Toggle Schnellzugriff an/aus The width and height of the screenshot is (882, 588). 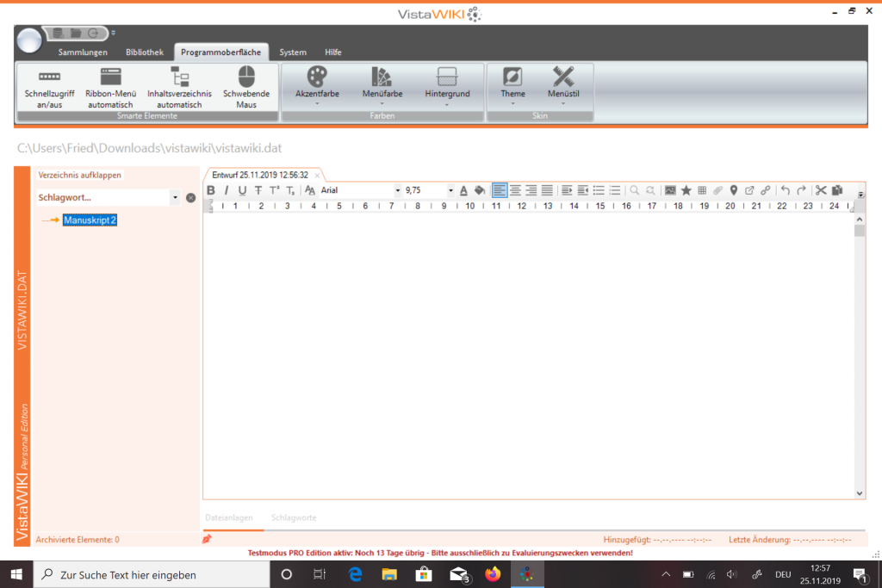click(49, 88)
